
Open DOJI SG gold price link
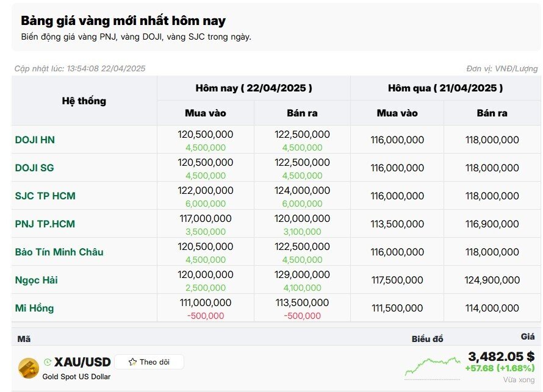[35, 168]
